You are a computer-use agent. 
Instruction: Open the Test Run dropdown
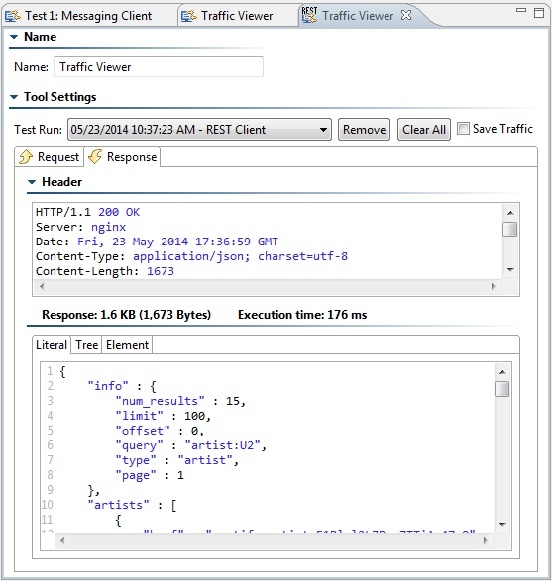[199, 130]
